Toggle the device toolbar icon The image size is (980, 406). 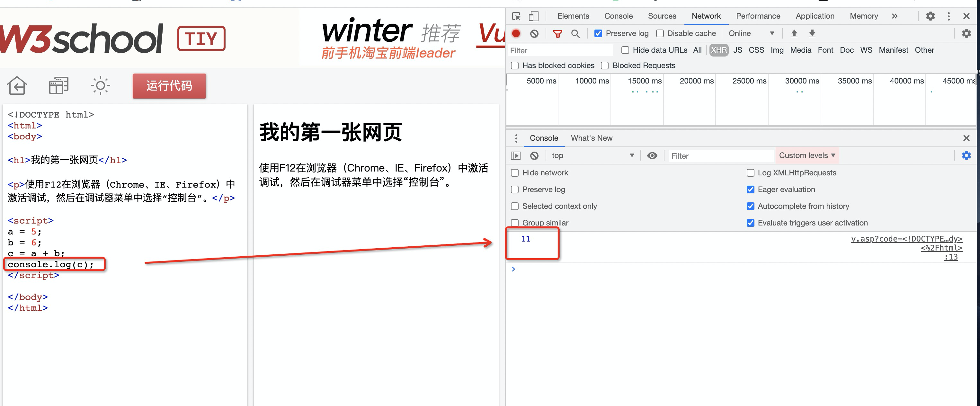533,16
